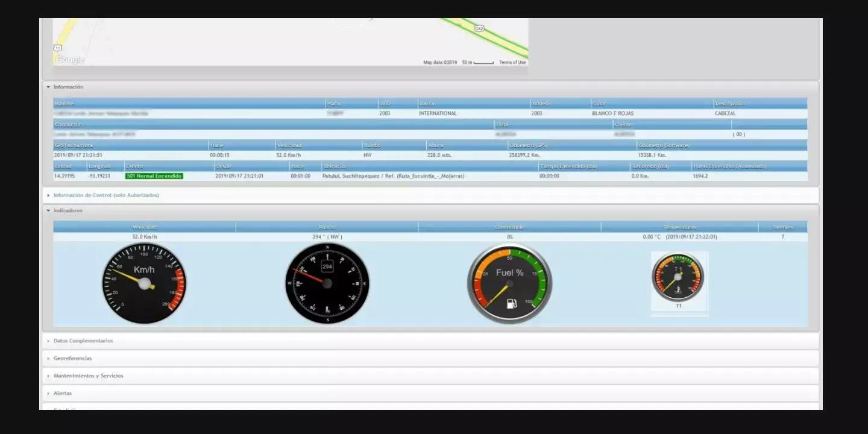
Task: Expand Mantenimientos y Servicios section
Action: [88, 376]
